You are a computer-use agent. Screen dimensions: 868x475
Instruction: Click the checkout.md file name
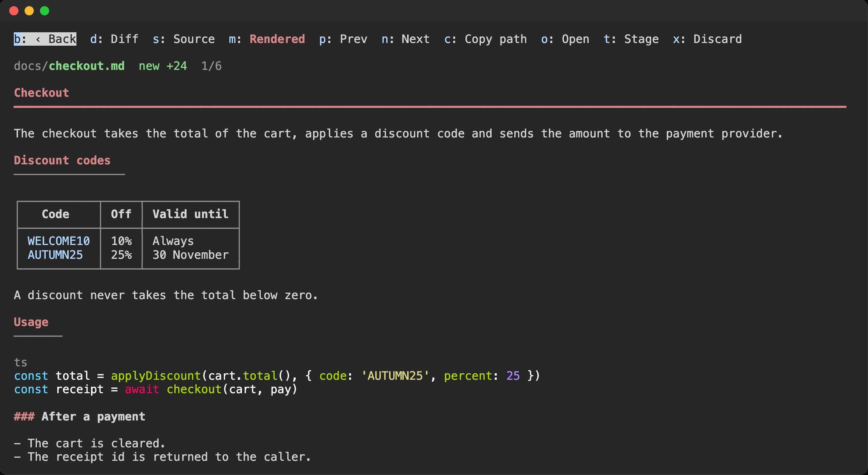tap(86, 66)
